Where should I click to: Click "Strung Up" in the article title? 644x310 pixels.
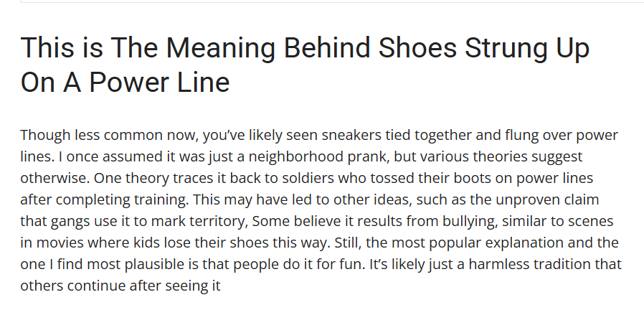(526, 49)
